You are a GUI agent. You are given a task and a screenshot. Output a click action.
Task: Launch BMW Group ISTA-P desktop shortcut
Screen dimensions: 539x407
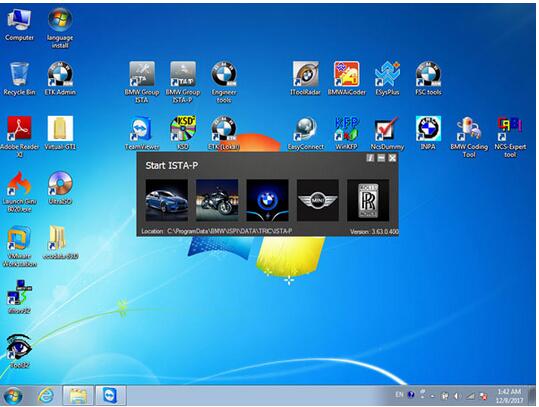(183, 82)
